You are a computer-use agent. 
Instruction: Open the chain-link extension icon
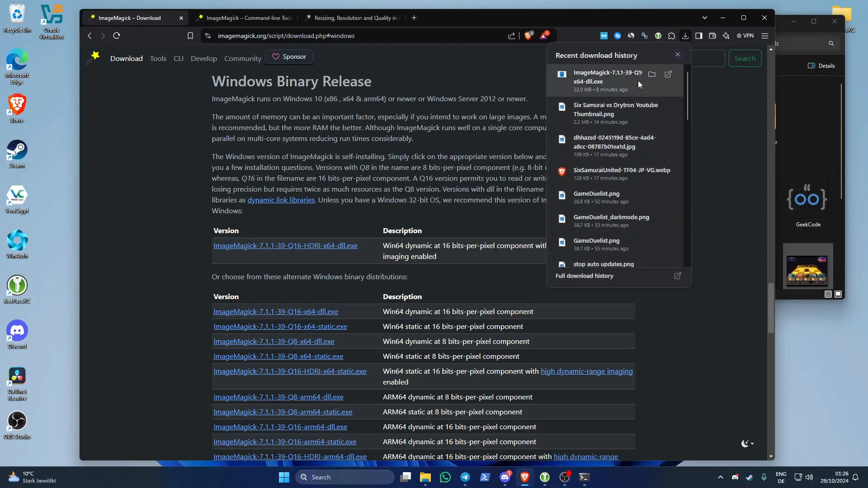645,36
